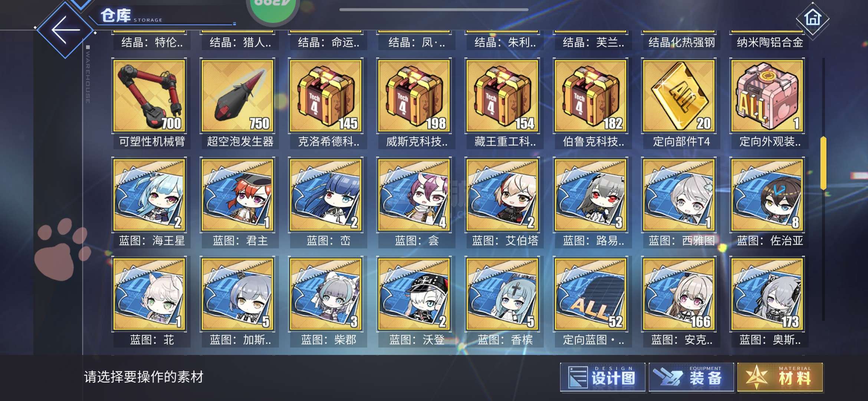This screenshot has width=868, height=401.
Task: Select the 定向蓝图 ALL blueprint item
Action: 591,294
